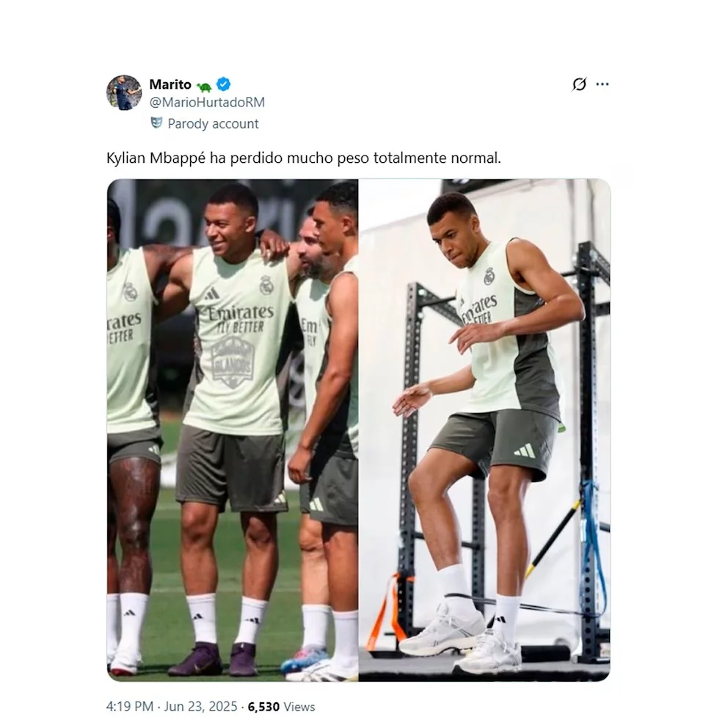
Task: Open the right gym workout photo
Action: 484,430
